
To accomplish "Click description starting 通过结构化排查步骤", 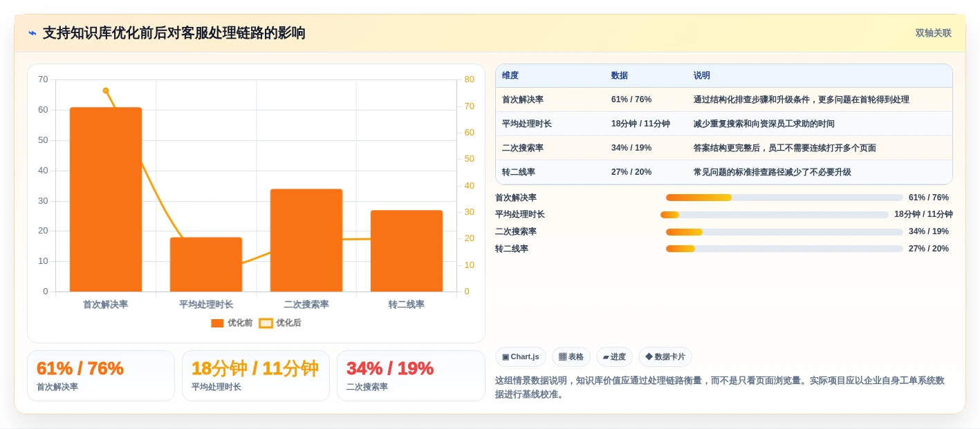I will point(802,100).
